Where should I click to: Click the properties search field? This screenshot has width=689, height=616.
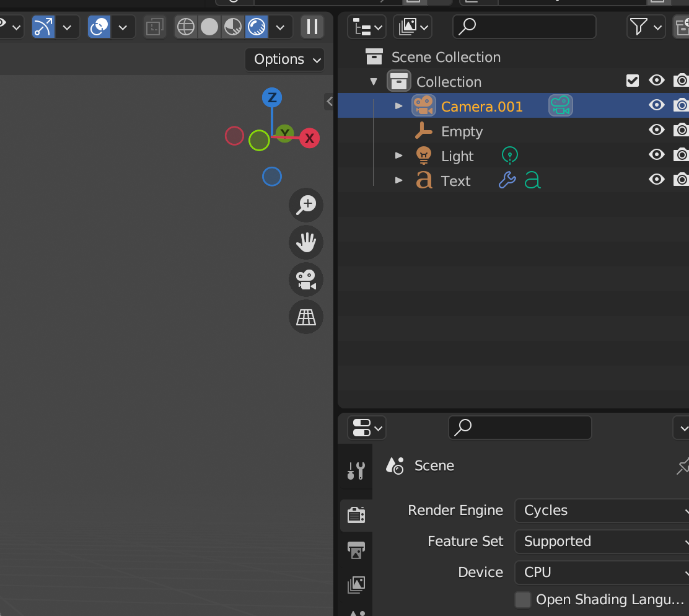click(520, 428)
